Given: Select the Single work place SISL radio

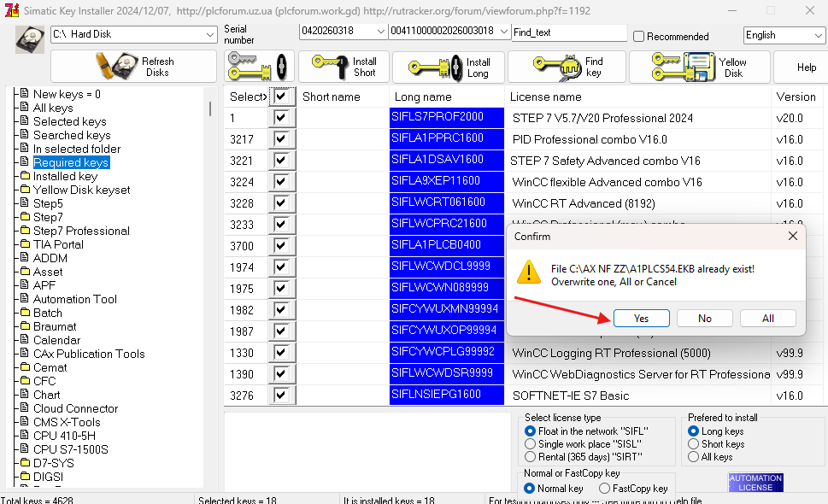Looking at the screenshot, I should coord(531,444).
